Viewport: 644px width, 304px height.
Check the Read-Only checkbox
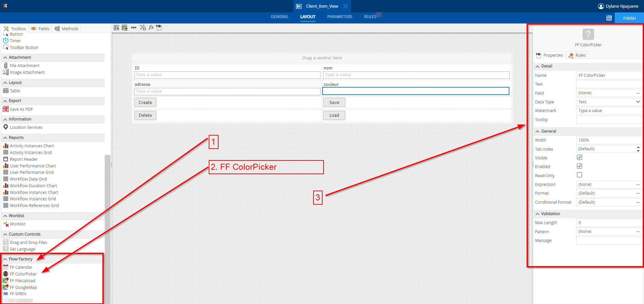click(579, 175)
